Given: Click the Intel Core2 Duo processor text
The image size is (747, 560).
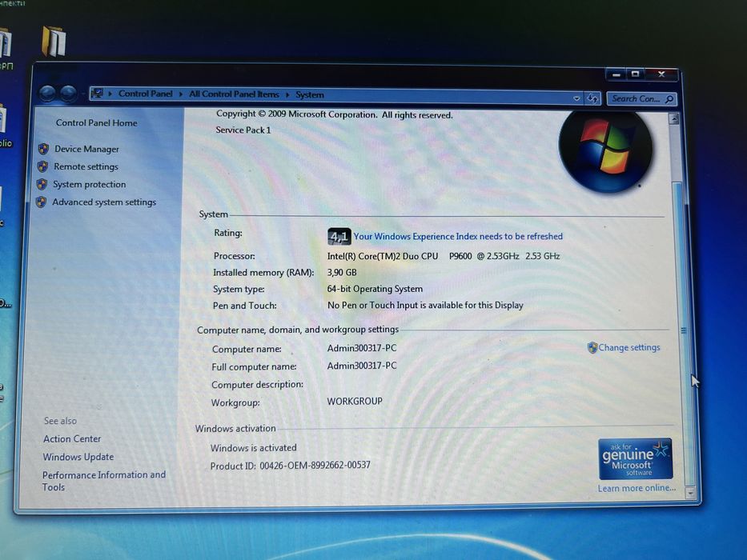Looking at the screenshot, I should pyautogui.click(x=443, y=256).
